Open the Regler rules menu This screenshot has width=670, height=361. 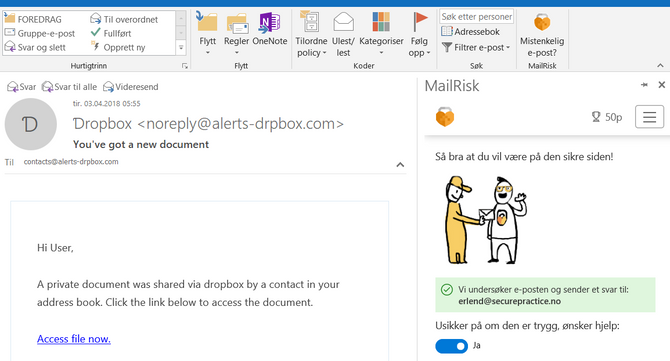(236, 34)
